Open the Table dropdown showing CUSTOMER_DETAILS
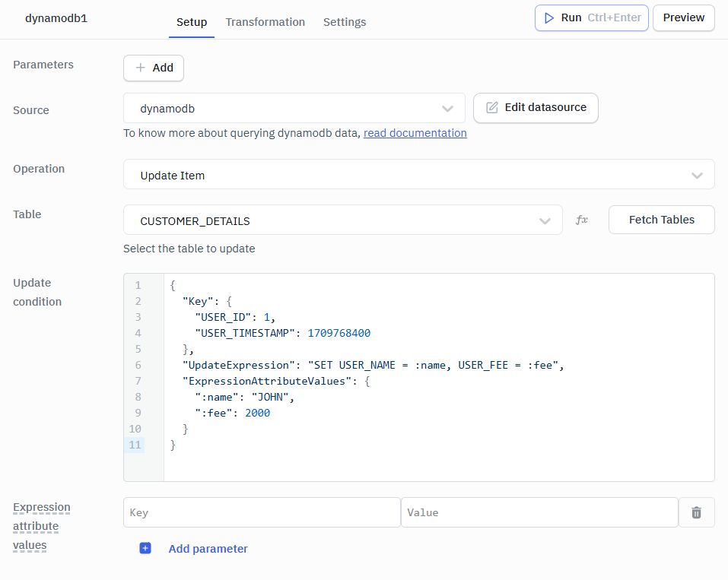Image resolution: width=728 pixels, height=580 pixels. click(343, 220)
